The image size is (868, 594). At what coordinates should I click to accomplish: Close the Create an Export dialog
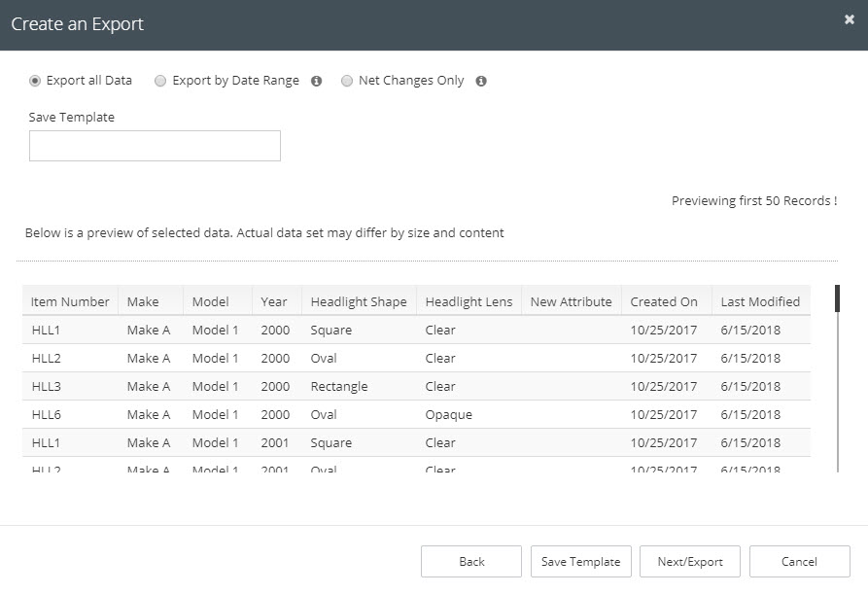tap(850, 19)
